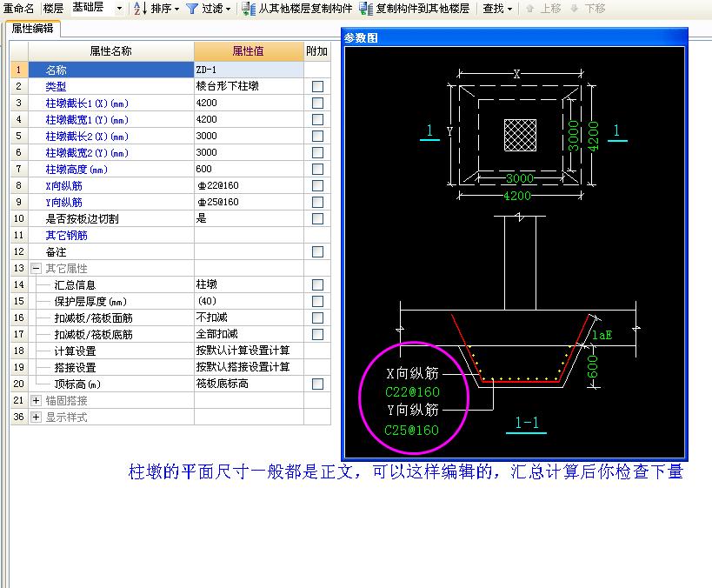Switch to the 属性编辑 tab
This screenshot has height=588, width=712.
(x=32, y=29)
